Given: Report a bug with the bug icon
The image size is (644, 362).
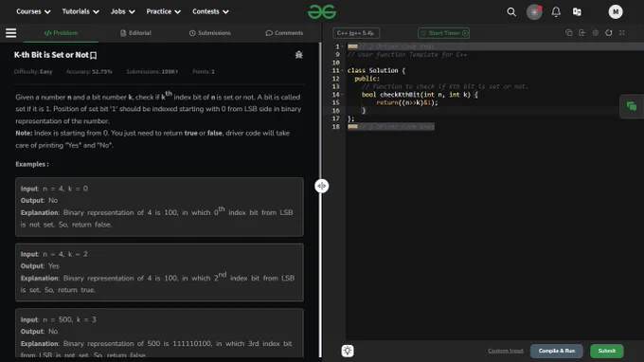Looking at the screenshot, I should [x=298, y=55].
